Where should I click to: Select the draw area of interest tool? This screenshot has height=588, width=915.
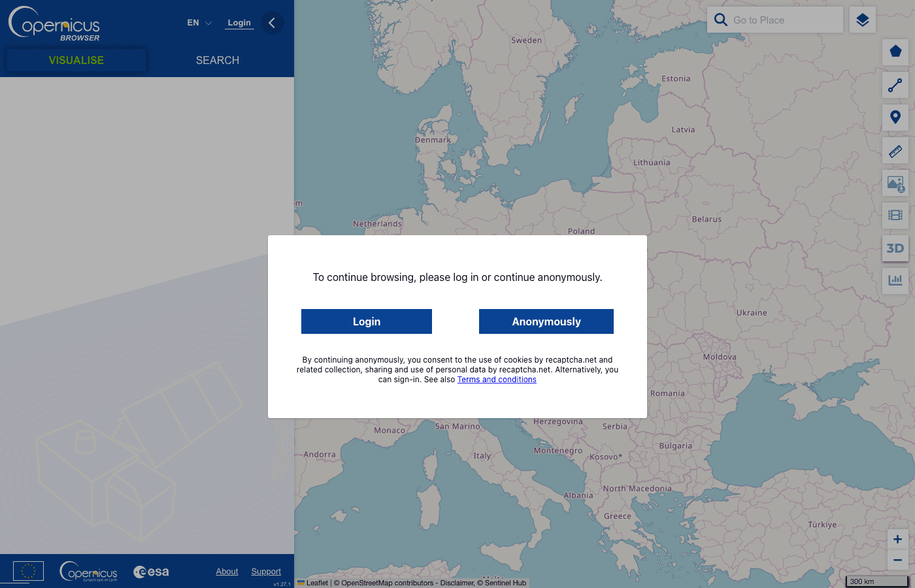(x=895, y=52)
